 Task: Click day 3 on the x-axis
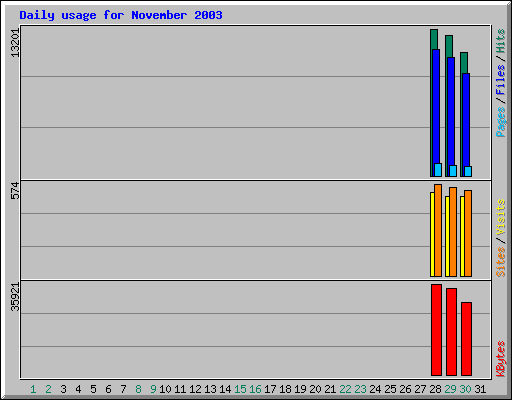pos(63,389)
